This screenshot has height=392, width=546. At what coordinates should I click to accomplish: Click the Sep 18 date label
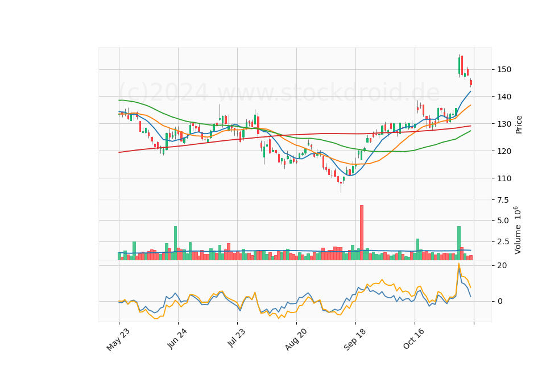[355, 340]
